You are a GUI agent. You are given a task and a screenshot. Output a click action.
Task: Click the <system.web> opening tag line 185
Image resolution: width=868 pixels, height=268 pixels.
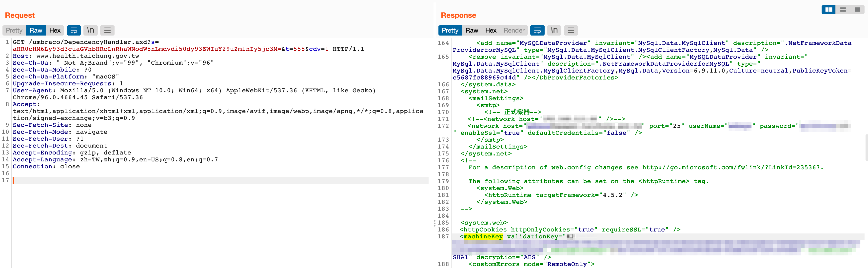pos(484,223)
